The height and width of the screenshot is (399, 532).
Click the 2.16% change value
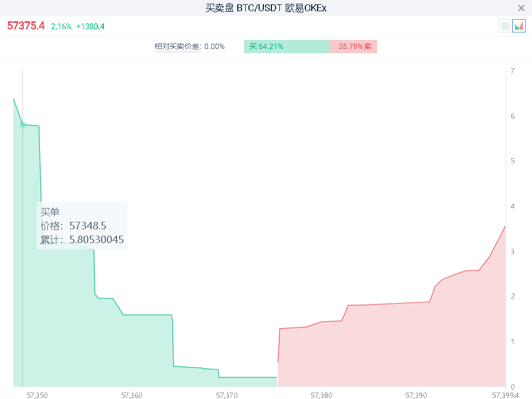click(61, 27)
